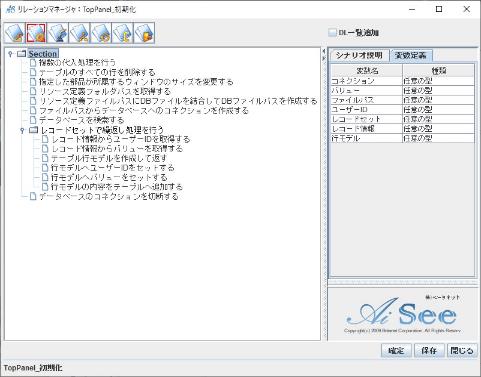
Task: Click the first document toolbar icon
Action: (x=15, y=33)
